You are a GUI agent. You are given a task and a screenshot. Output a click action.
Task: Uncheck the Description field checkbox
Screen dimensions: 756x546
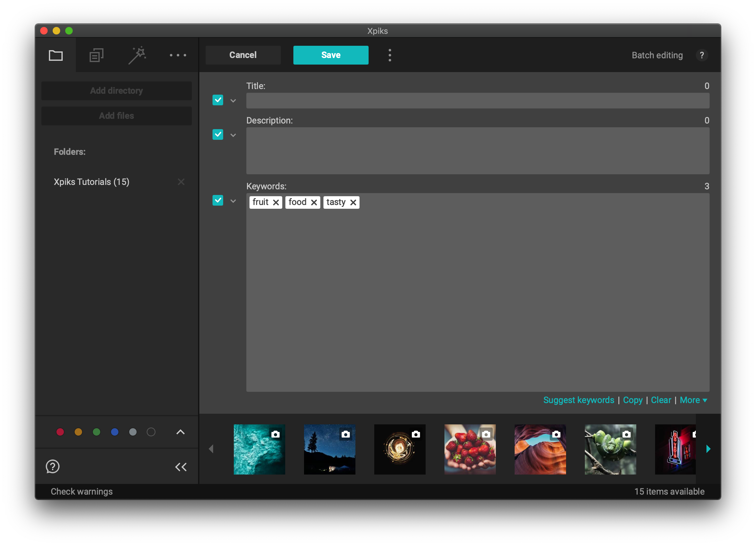(x=218, y=134)
